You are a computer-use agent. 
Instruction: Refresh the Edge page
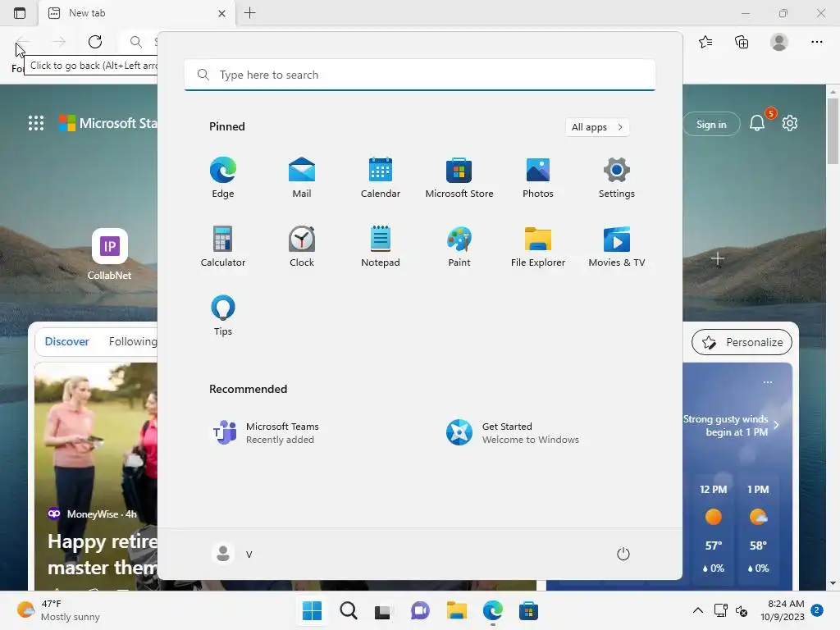coord(95,42)
